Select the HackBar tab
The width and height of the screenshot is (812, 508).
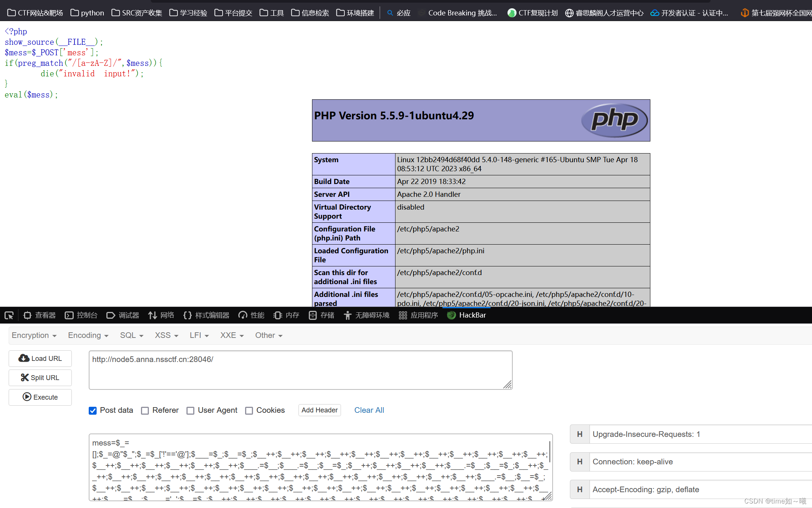coord(467,315)
